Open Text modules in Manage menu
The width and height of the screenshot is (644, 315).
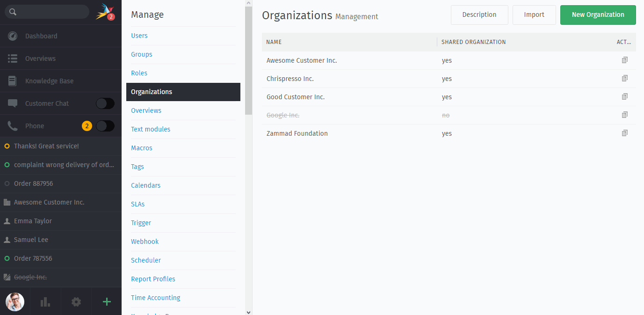click(151, 129)
